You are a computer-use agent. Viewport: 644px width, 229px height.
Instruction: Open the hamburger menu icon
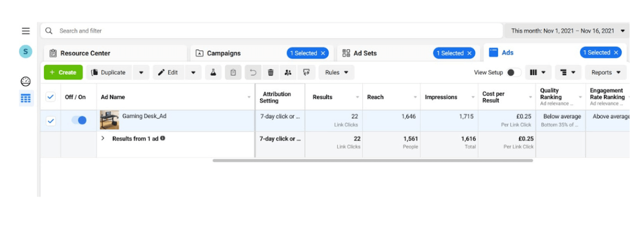25,31
